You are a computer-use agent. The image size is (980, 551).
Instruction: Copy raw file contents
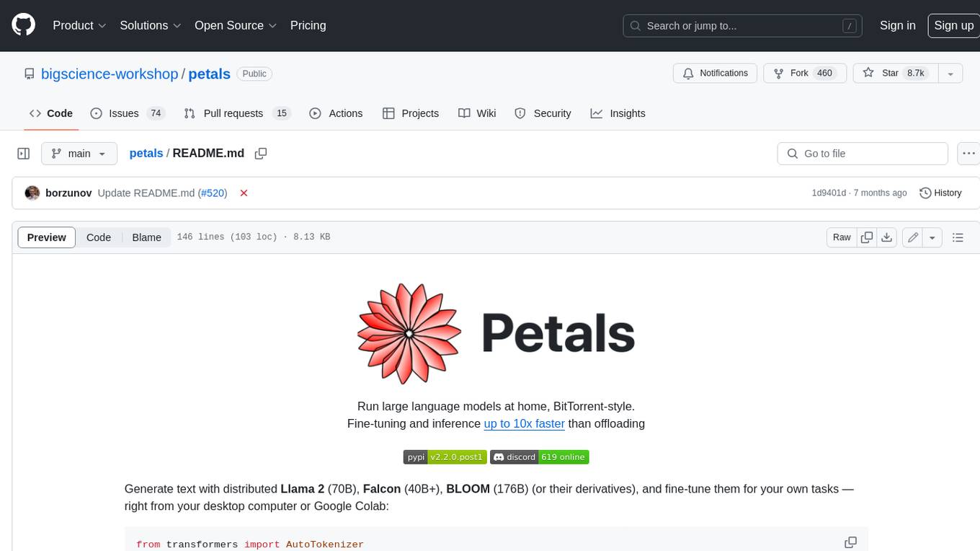867,237
